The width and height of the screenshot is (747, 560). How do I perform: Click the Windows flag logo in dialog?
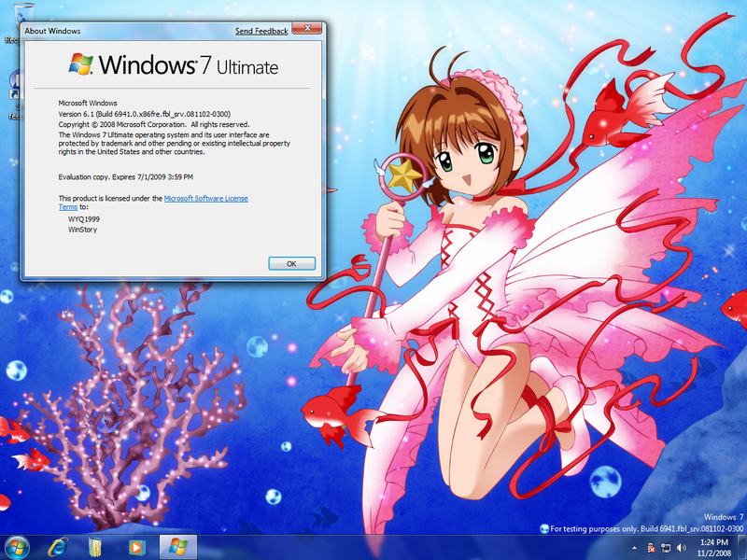point(80,64)
